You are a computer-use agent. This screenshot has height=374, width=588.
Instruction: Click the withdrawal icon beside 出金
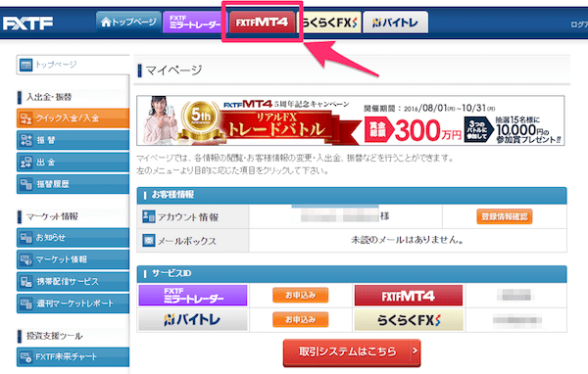coord(25,163)
